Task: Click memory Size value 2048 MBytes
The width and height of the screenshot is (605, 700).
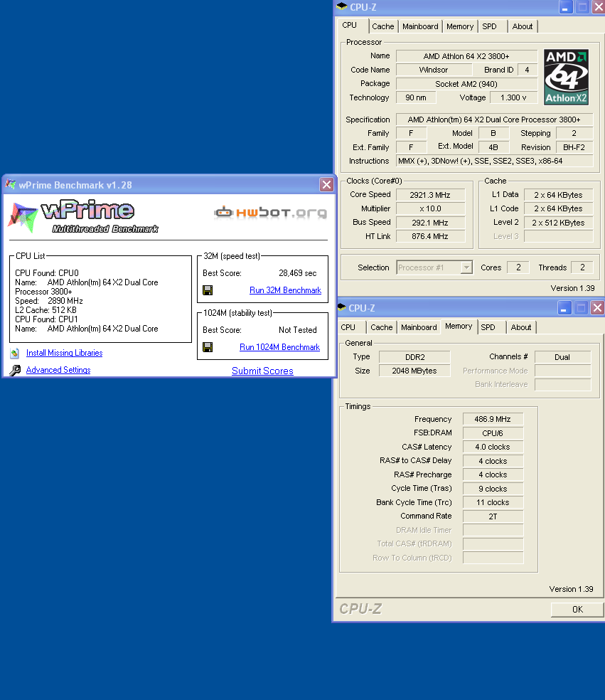Action: [x=415, y=371]
